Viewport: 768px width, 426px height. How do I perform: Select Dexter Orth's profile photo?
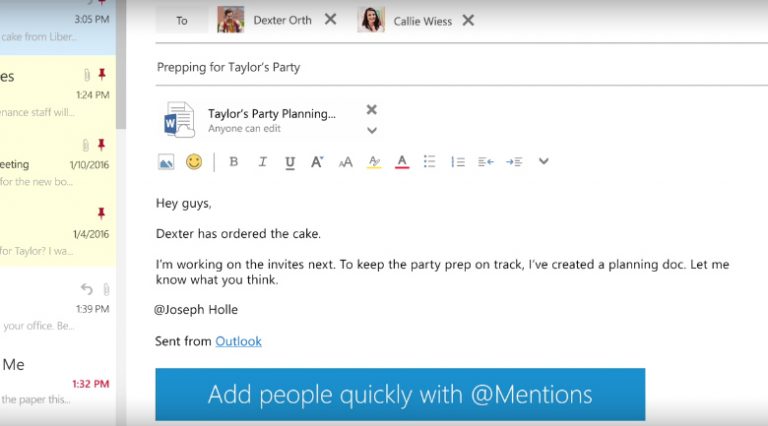tap(231, 20)
